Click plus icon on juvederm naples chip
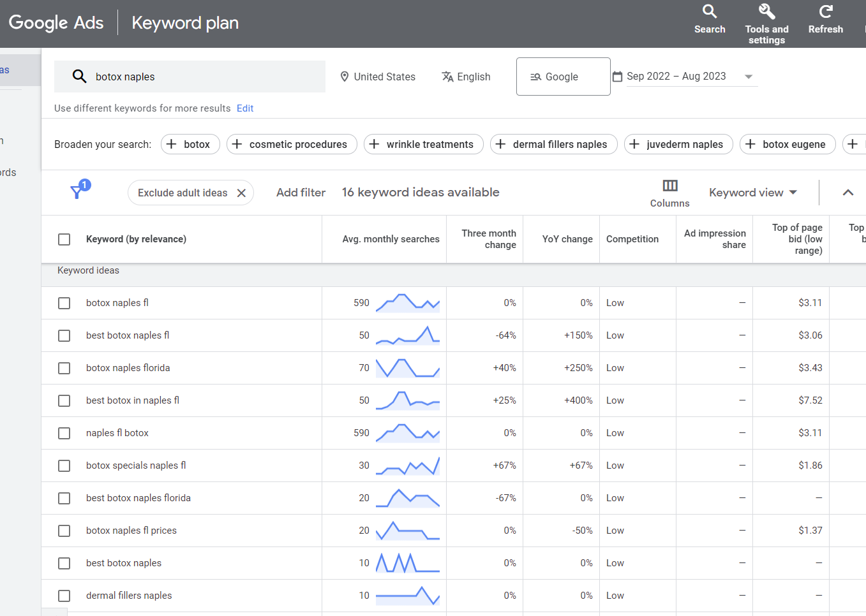This screenshot has width=866, height=616. tap(634, 144)
